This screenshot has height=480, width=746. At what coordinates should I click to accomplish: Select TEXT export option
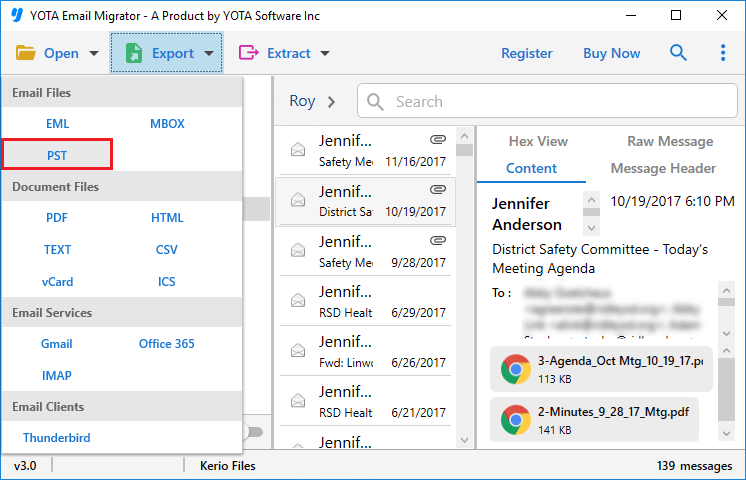[x=57, y=250]
